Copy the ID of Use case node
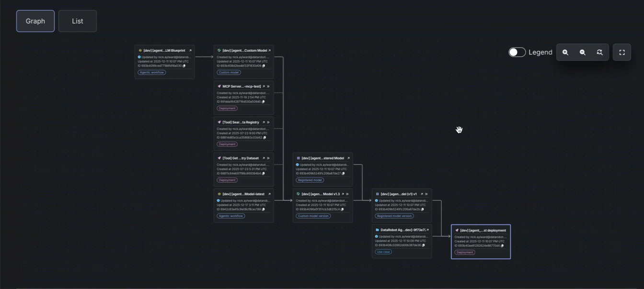 [423, 245]
